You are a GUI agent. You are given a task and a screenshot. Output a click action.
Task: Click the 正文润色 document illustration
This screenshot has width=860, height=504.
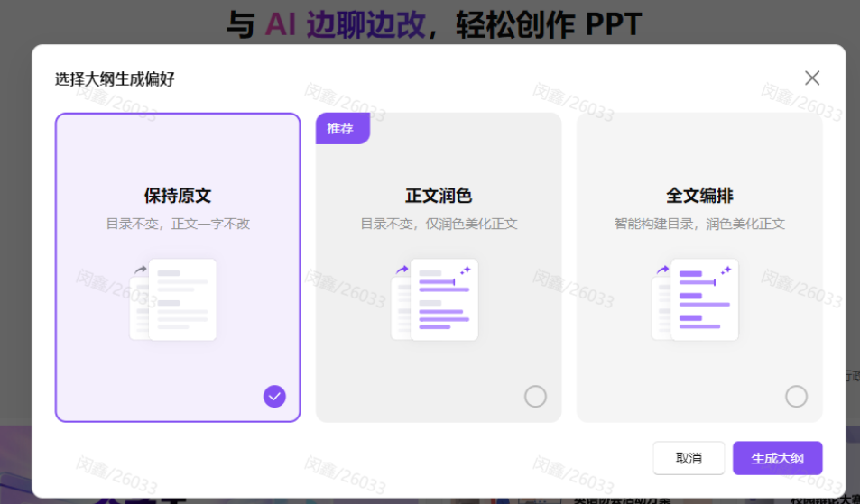(434, 299)
